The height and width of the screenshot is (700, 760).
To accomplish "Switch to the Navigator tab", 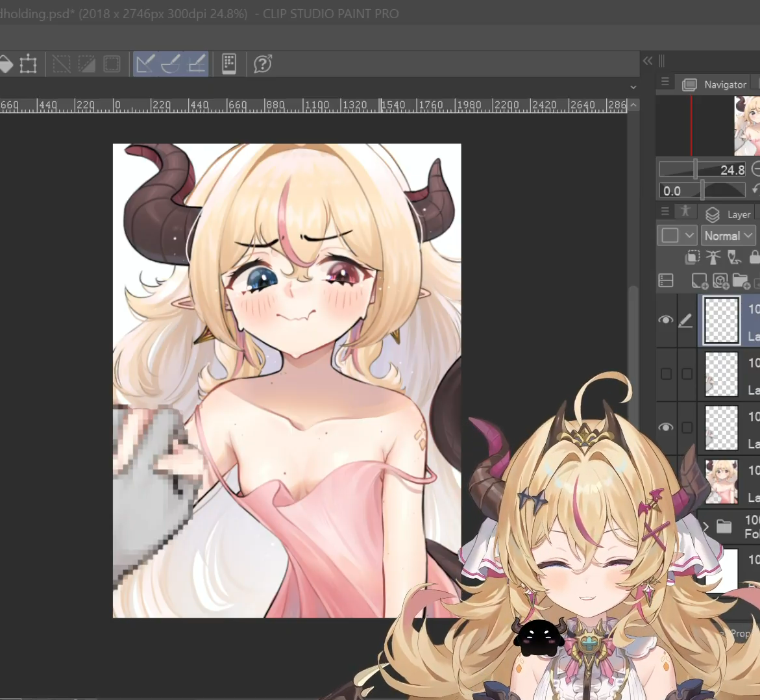I will [715, 84].
